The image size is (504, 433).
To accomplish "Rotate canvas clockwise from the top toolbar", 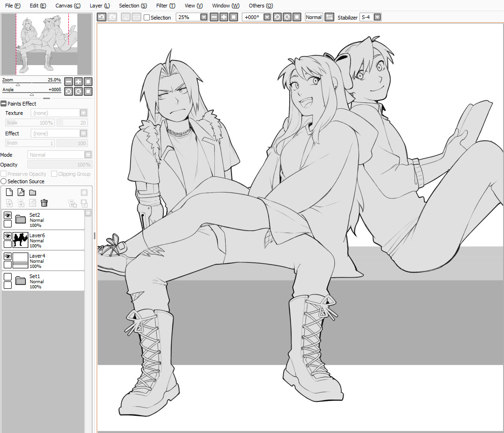I will [287, 17].
